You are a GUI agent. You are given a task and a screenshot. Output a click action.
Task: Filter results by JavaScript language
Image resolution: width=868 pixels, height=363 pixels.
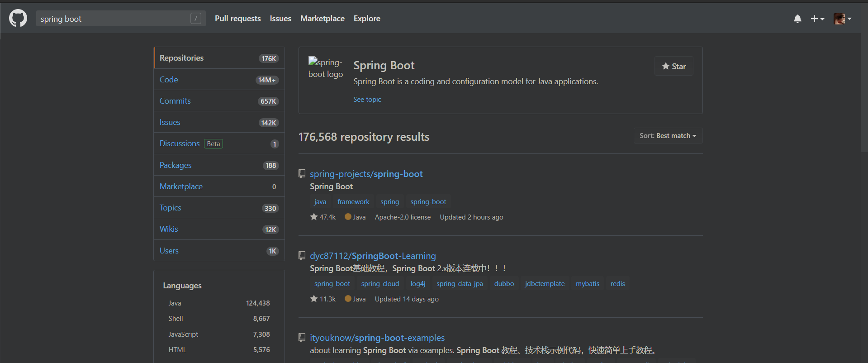(219, 334)
